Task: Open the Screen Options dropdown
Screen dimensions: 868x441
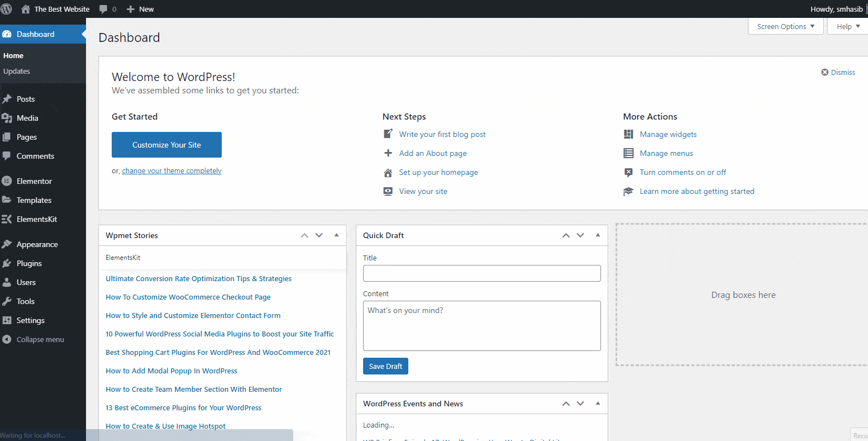Action: (x=786, y=26)
